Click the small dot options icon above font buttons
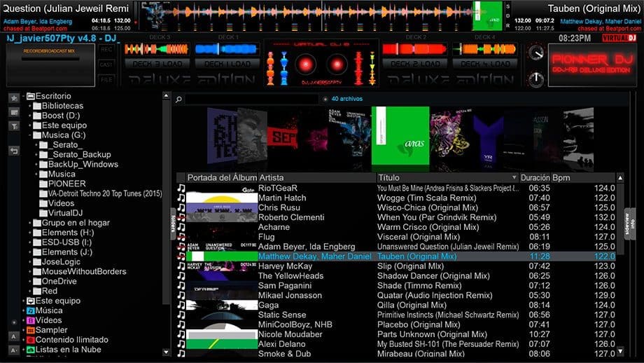644x363 pixels. pyautogui.click(x=14, y=323)
